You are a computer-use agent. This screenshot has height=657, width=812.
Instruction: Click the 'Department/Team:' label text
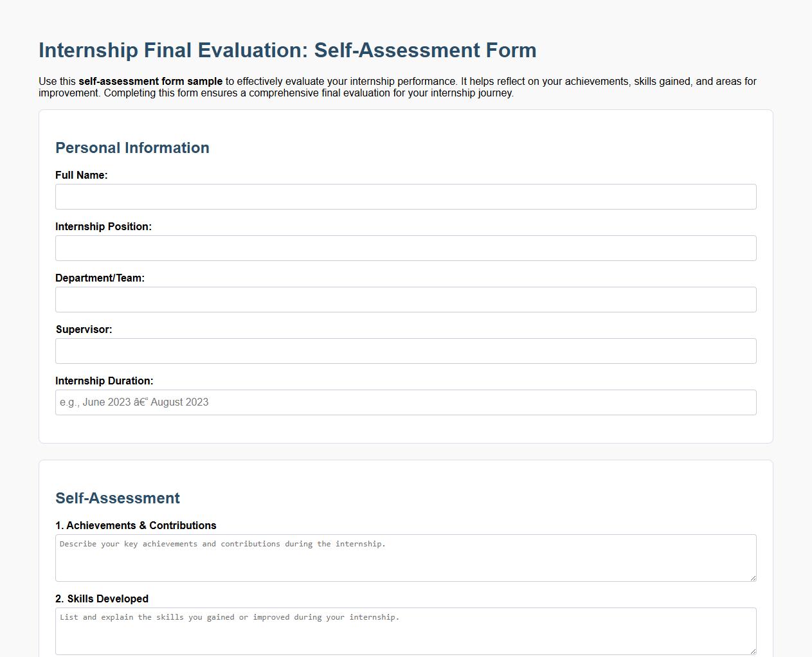coord(100,278)
